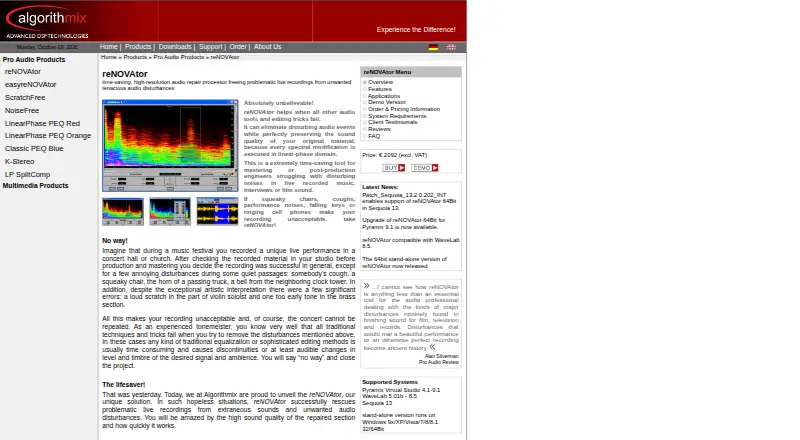800x440 pixels.
Task: Switch to German language flag
Action: [x=433, y=47]
